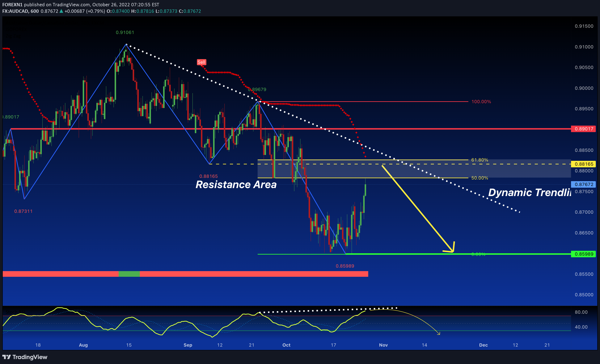Click the Aug label on time axis
The image size is (600, 364).
tap(83, 345)
